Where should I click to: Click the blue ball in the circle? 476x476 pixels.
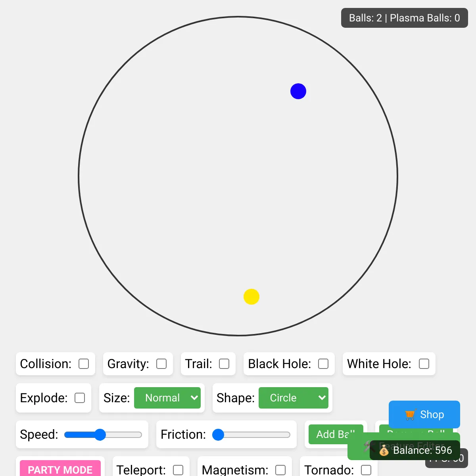pos(298,91)
